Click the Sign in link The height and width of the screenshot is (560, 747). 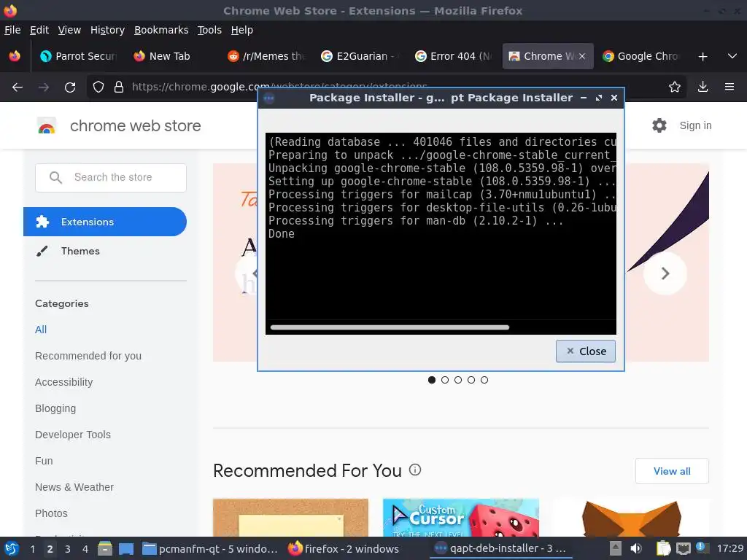[x=695, y=125]
